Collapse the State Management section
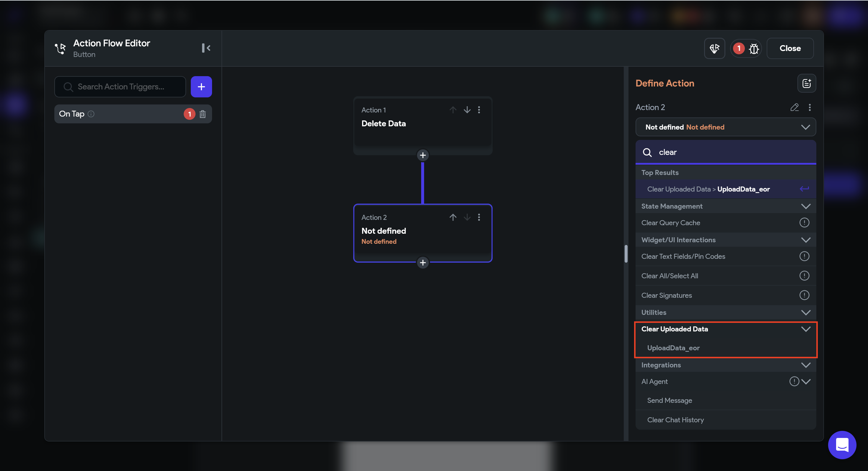Viewport: 868px width, 471px height. [805, 206]
